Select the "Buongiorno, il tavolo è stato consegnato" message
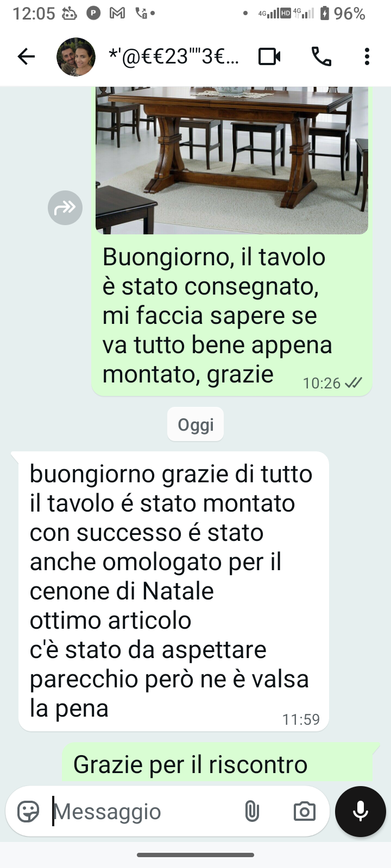 point(232,315)
